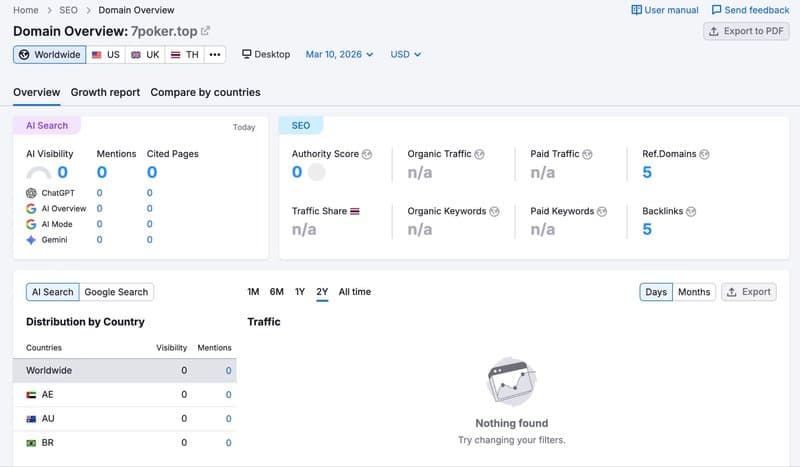800x467 pixels.
Task: Open the Growth report tab
Action: tap(105, 92)
